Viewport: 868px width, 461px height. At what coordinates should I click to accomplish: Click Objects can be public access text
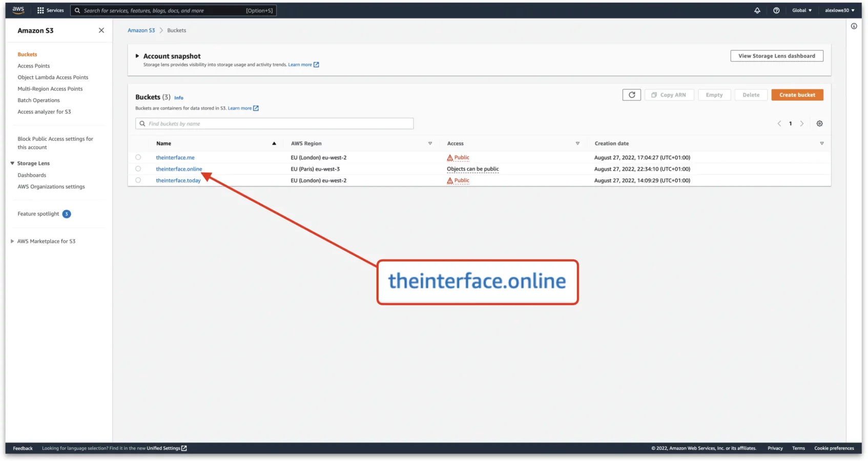472,169
